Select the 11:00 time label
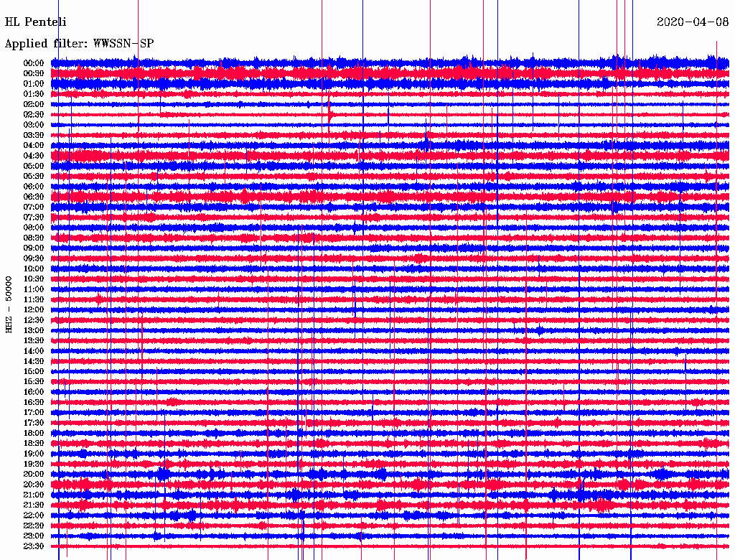The height and width of the screenshot is (560, 735). (x=34, y=289)
